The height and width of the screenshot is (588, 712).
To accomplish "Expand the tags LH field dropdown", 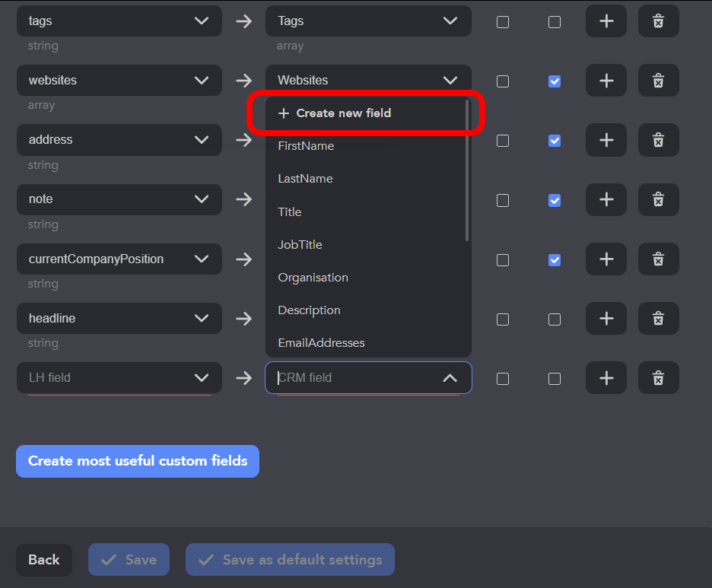I will click(x=202, y=21).
